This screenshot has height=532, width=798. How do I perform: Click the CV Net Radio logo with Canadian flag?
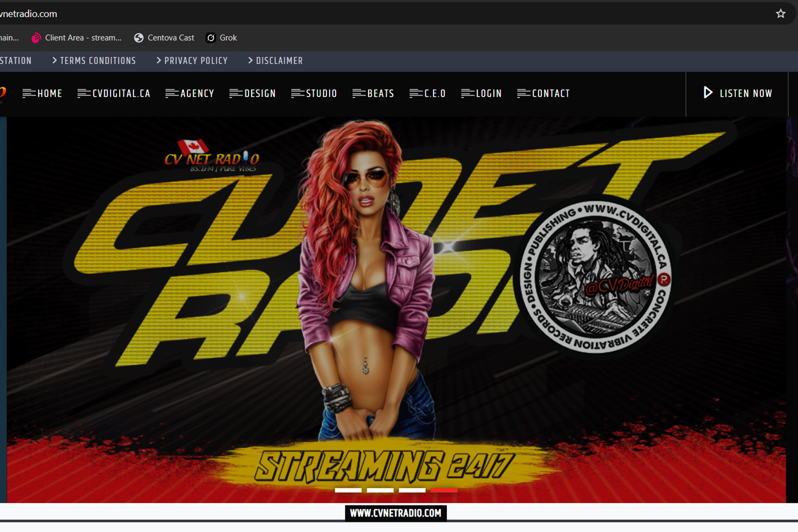coord(212,155)
